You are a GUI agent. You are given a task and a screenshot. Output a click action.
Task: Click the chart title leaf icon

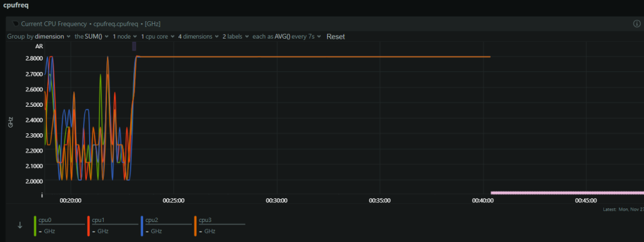16,24
